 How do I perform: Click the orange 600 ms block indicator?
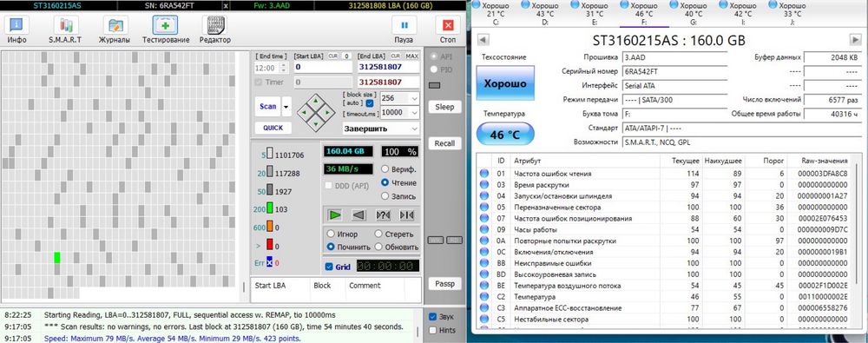coord(270,227)
